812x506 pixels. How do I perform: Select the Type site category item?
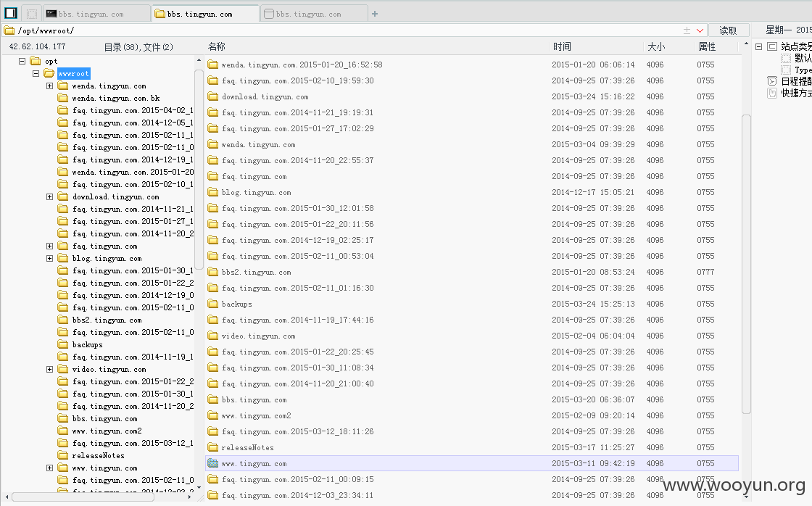click(803, 70)
